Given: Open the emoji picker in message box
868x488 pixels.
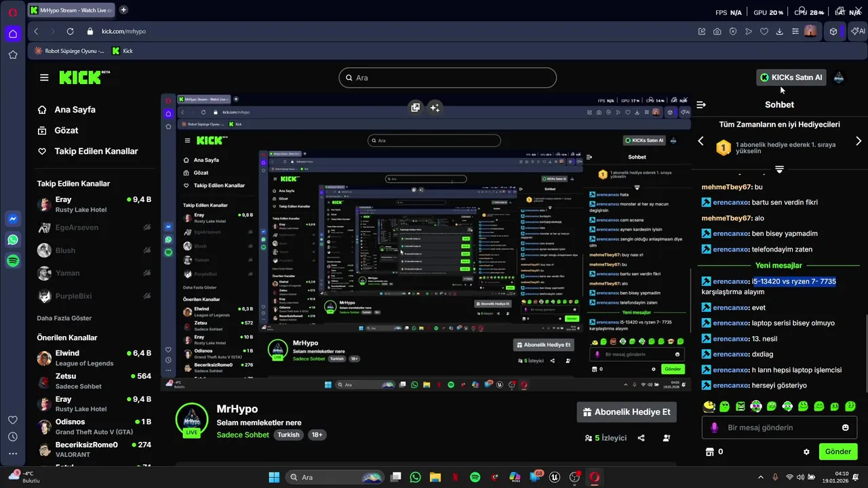Looking at the screenshot, I should pyautogui.click(x=846, y=428).
